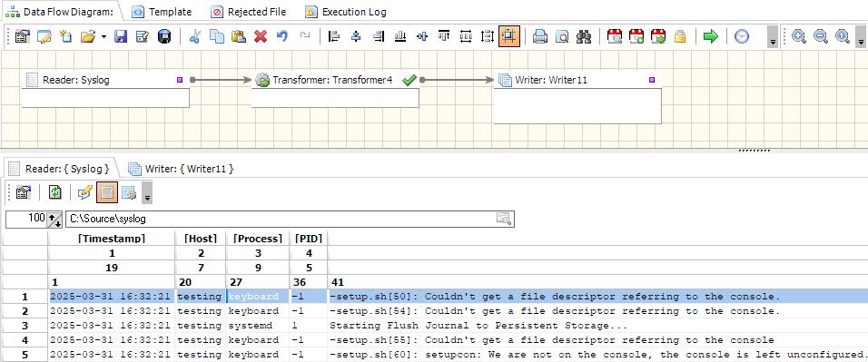Delete with the red X icon
The height and width of the screenshot is (362, 868).
click(x=261, y=36)
